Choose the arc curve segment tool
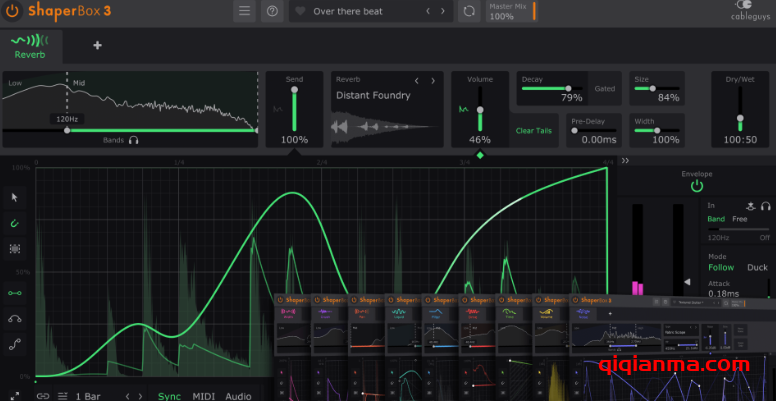776x401 pixels. [14, 319]
